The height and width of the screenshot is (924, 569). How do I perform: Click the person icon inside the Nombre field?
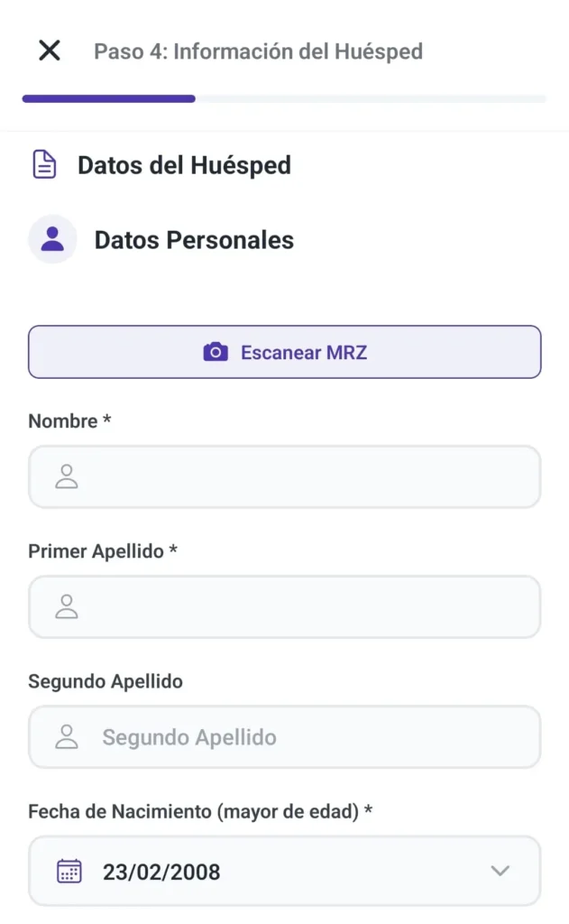pyautogui.click(x=66, y=476)
